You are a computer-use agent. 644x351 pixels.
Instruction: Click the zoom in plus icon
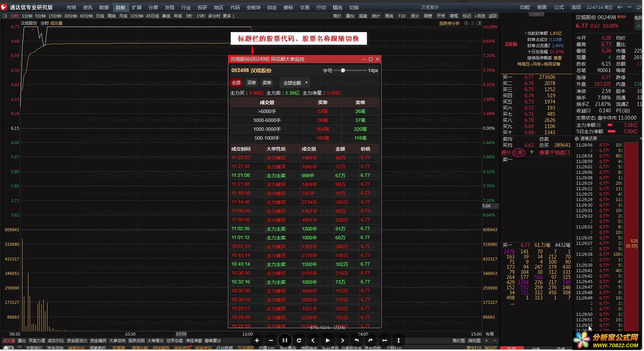coord(257,340)
